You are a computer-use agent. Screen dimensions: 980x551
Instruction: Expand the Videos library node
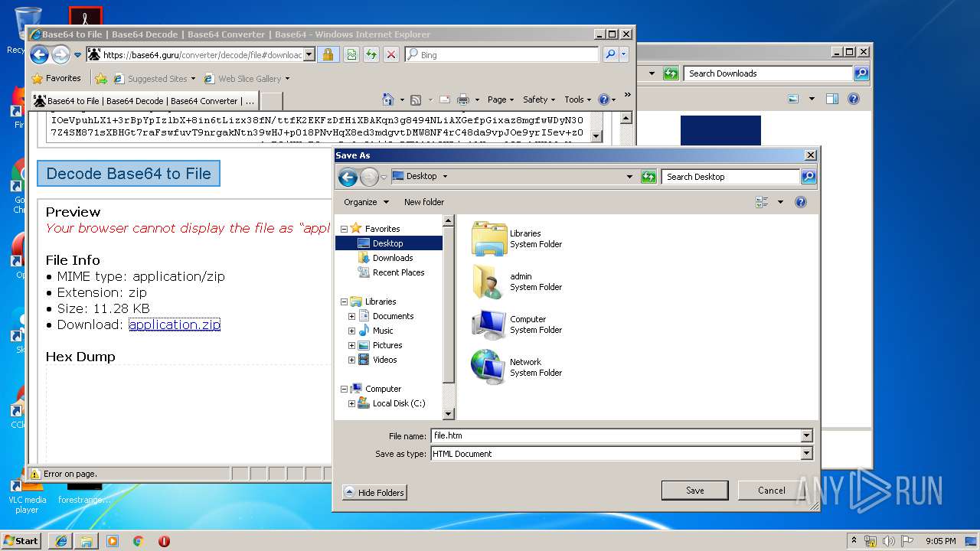(x=351, y=360)
